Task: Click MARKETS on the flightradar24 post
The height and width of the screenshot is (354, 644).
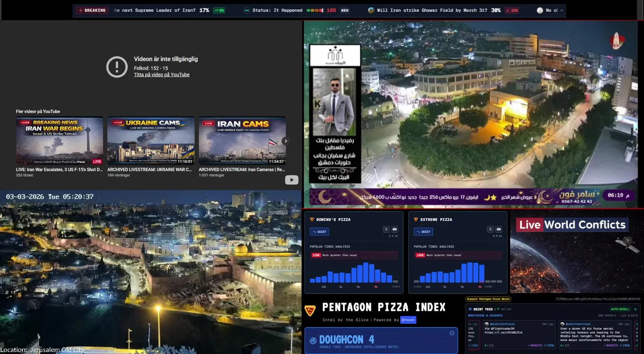Action: pos(535,346)
